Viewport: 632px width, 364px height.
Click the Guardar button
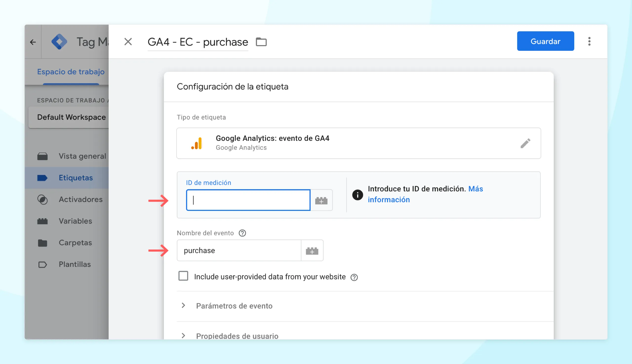coord(545,41)
